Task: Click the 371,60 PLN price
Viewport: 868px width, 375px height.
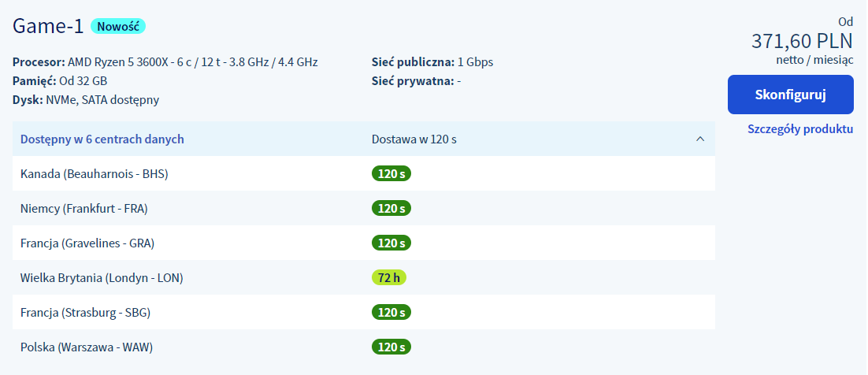Action: [802, 41]
